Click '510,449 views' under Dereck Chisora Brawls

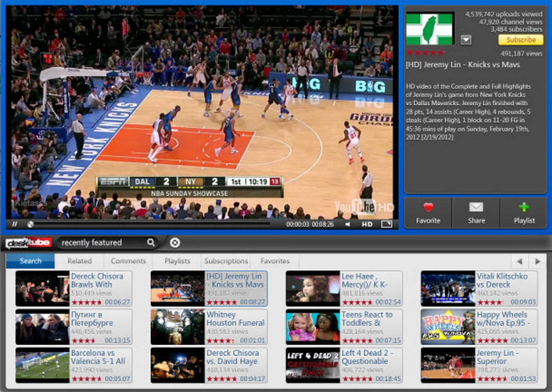pos(92,293)
